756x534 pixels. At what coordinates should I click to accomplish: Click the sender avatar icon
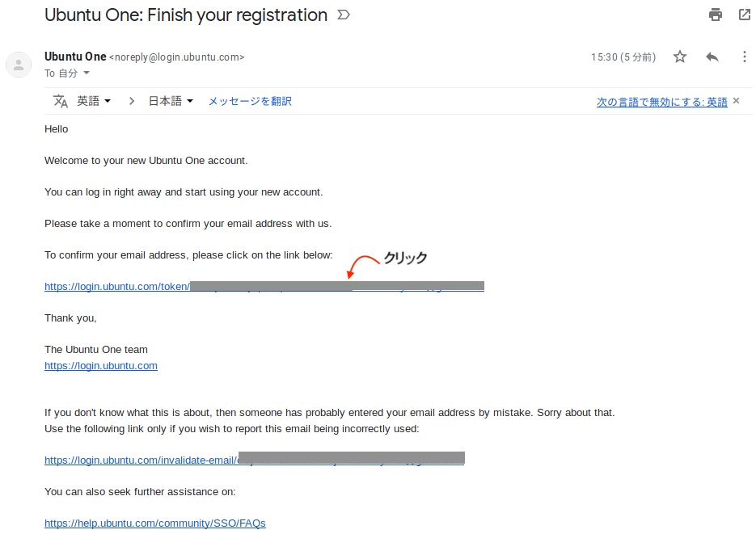(x=19, y=65)
